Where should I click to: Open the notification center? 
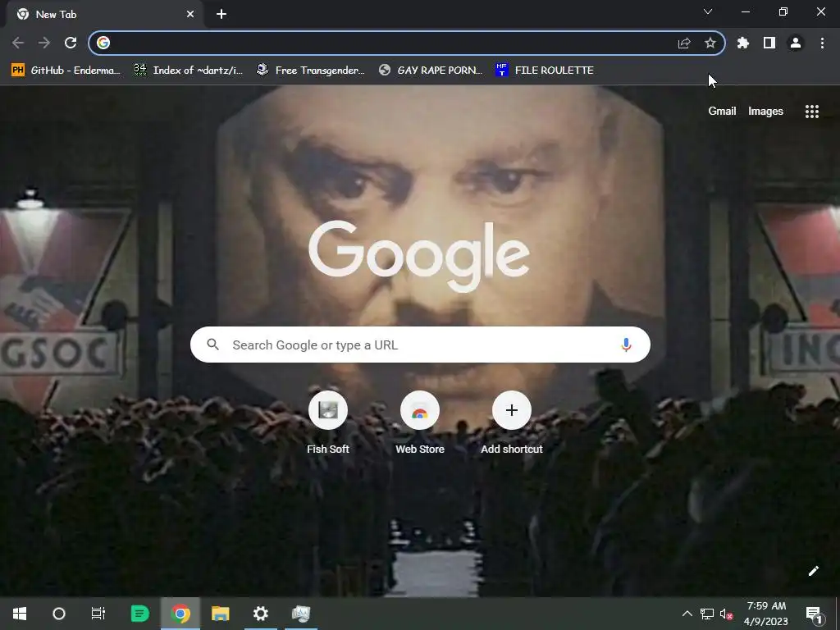point(814,614)
